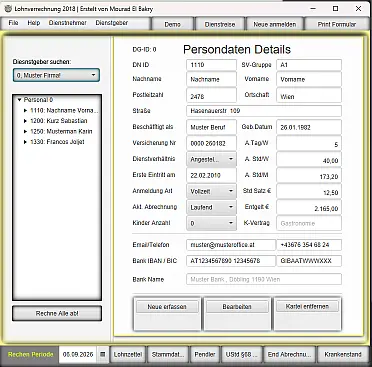372x367 pixels.
Task: Open the Dienstverhältnis dropdown
Action: (x=211, y=159)
